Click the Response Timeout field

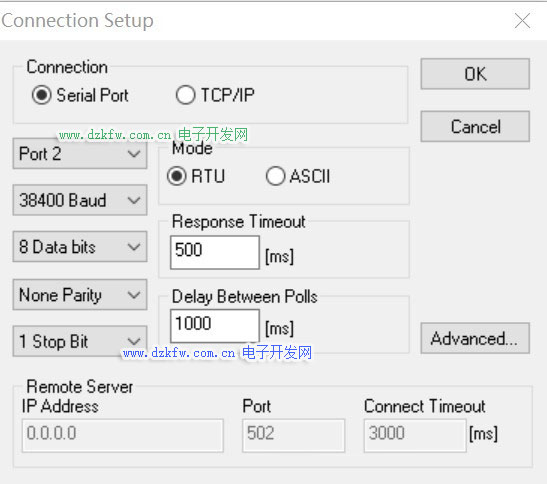pyautogui.click(x=215, y=252)
